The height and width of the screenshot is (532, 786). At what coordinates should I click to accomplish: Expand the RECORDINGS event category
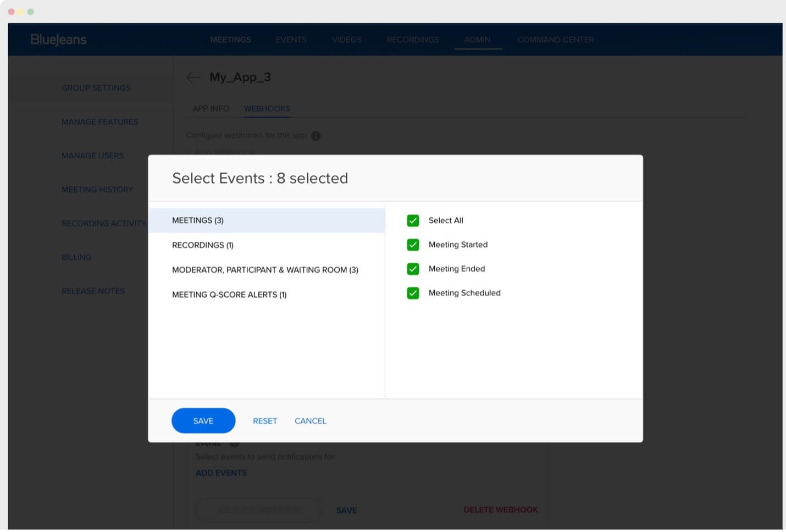tap(203, 245)
